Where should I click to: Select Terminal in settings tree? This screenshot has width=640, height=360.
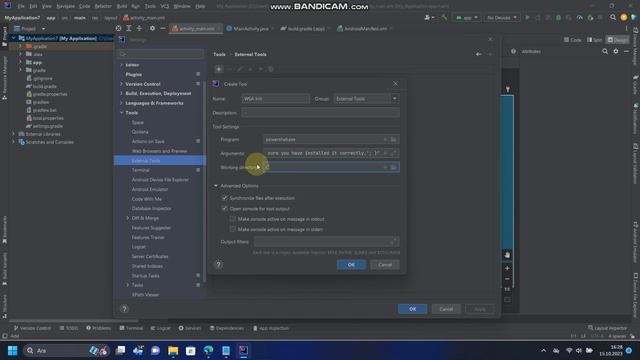coord(140,170)
